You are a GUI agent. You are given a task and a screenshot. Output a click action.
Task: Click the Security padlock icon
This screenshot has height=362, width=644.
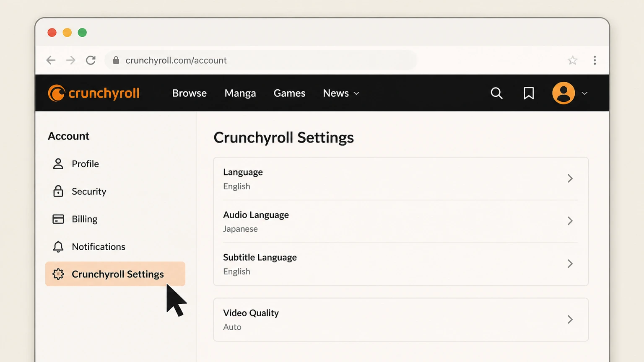pos(58,191)
